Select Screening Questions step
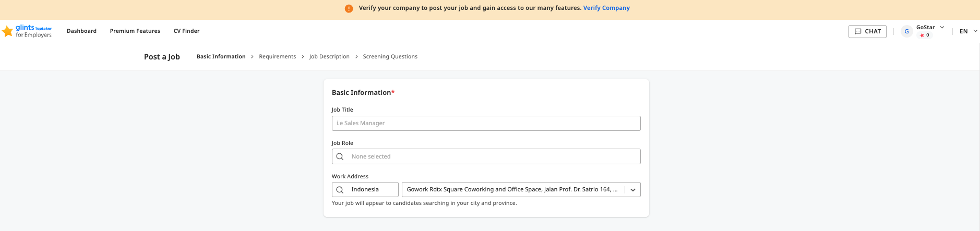 tap(390, 57)
